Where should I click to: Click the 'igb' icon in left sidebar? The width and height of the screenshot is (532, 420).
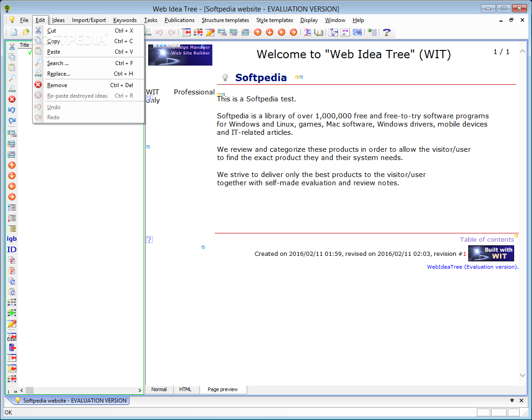[x=11, y=238]
